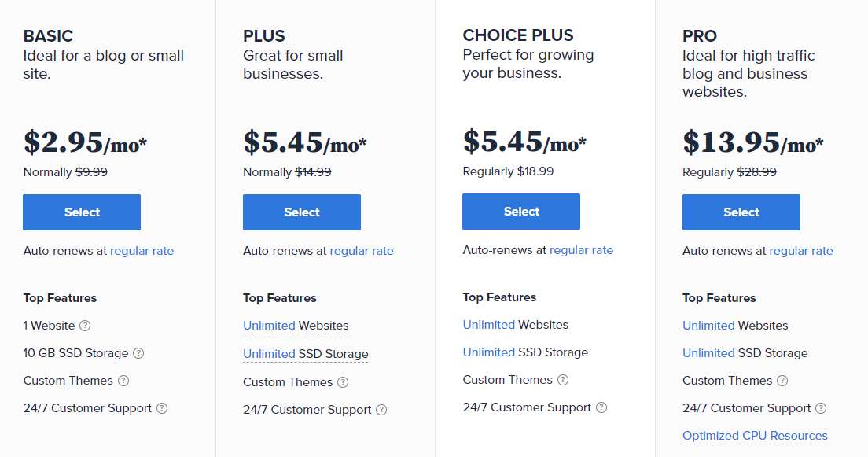Select the Plus hosting plan
Screen dimensions: 868x457
click(302, 212)
